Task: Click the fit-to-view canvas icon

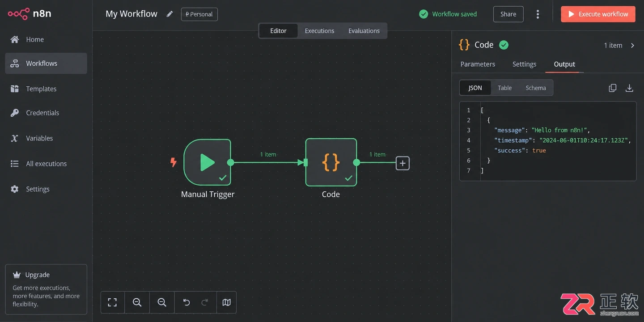Action: pyautogui.click(x=112, y=302)
